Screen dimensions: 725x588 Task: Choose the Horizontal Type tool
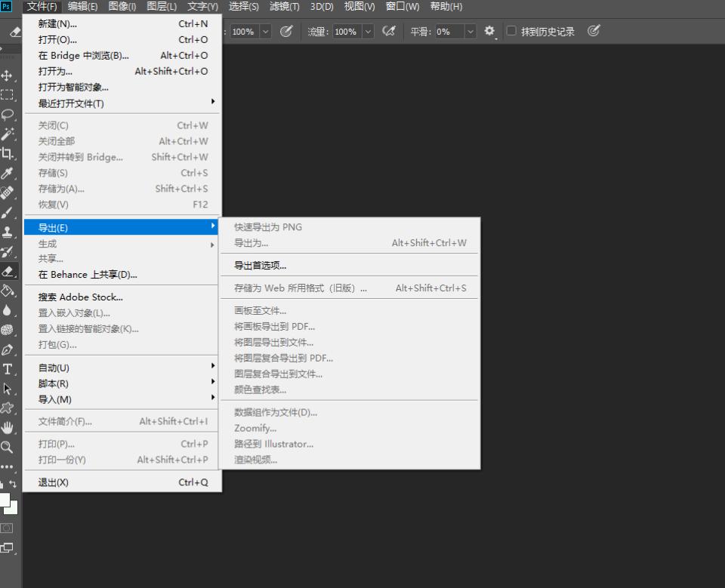[8, 369]
